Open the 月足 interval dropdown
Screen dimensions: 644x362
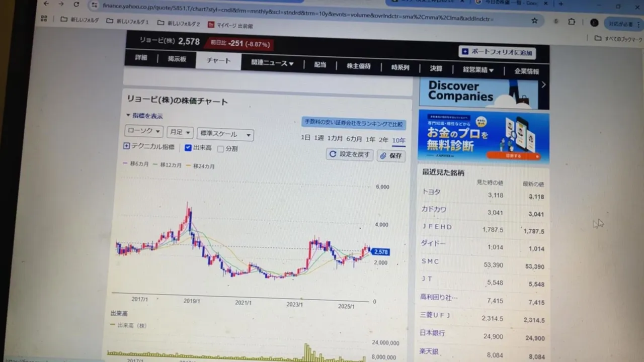tap(180, 132)
